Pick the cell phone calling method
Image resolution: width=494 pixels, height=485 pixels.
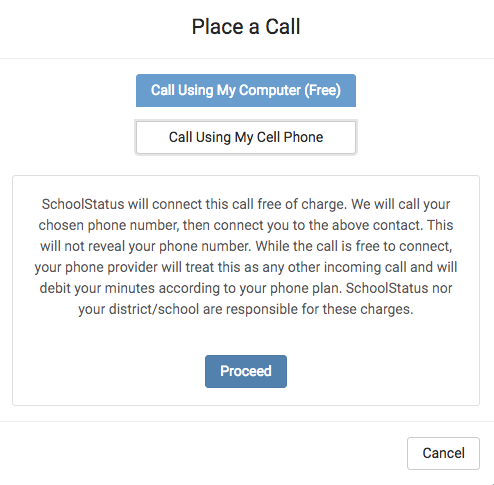(246, 137)
